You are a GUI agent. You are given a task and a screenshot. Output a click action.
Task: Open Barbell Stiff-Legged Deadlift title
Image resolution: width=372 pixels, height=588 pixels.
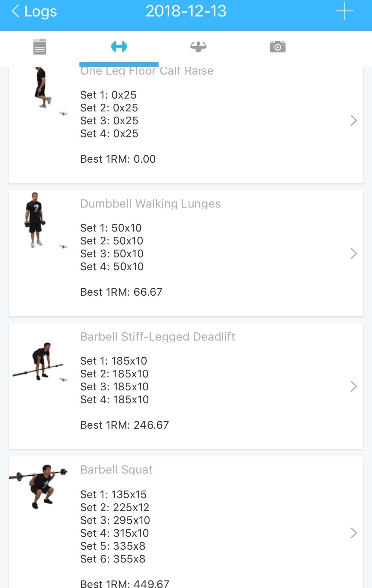click(157, 337)
